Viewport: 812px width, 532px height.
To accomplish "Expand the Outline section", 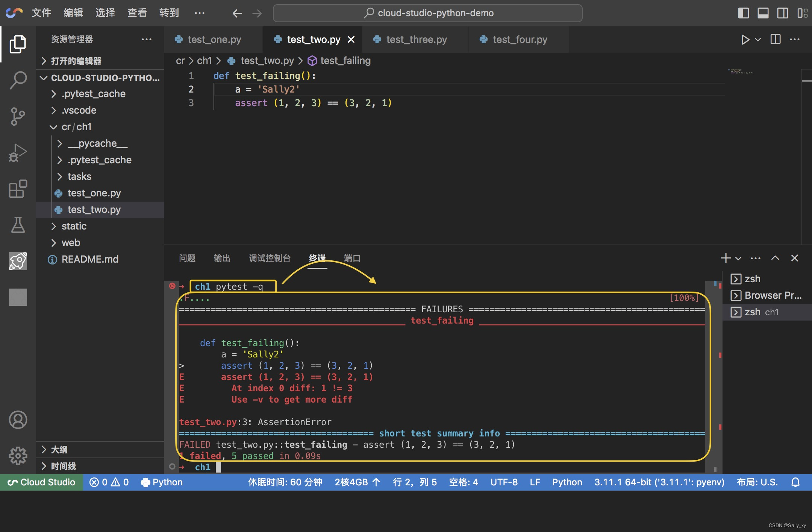I will (100, 450).
